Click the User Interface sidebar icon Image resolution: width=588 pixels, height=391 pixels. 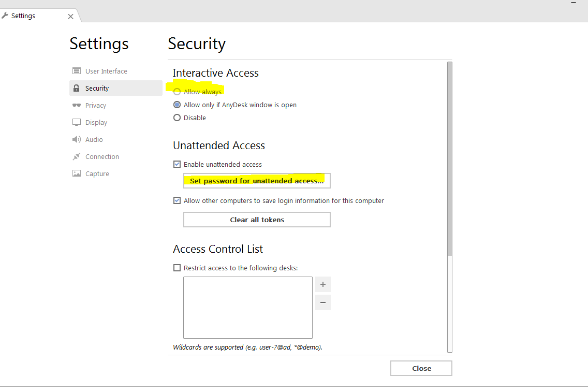77,71
